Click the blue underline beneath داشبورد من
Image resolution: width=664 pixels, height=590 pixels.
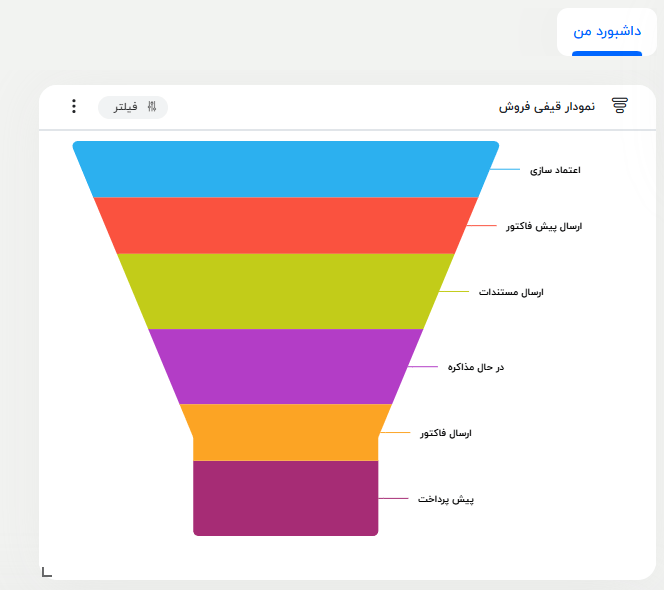tap(607, 53)
